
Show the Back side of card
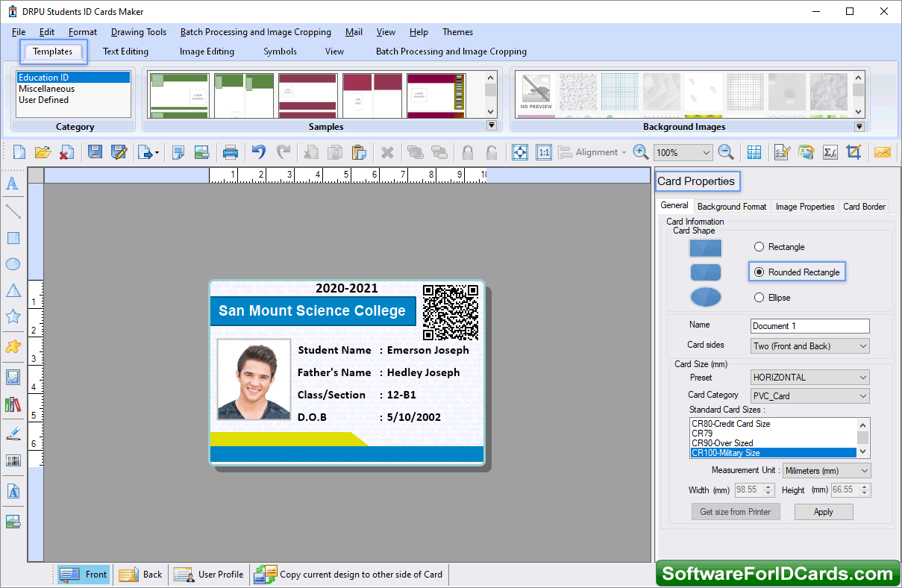click(141, 575)
